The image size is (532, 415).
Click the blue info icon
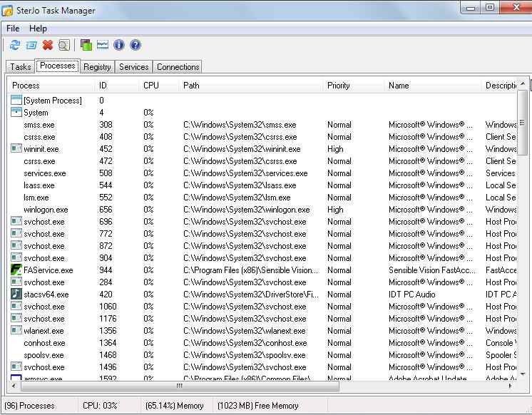[x=119, y=46]
